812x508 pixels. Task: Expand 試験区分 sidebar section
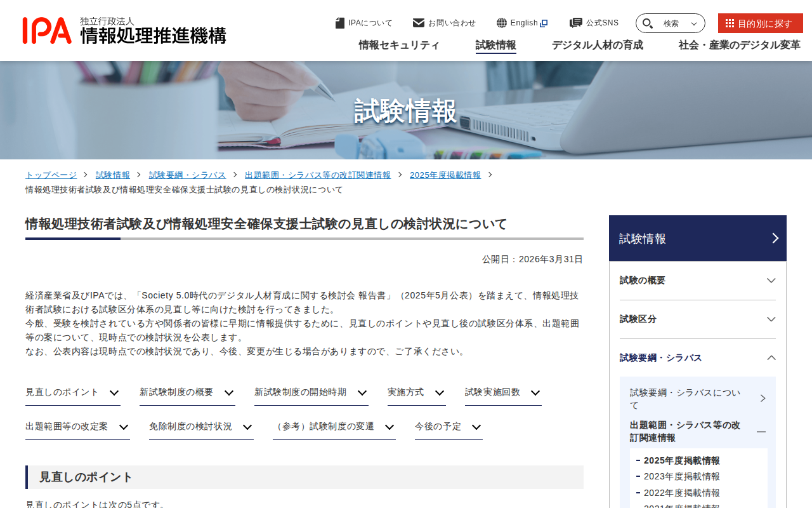tap(698, 319)
